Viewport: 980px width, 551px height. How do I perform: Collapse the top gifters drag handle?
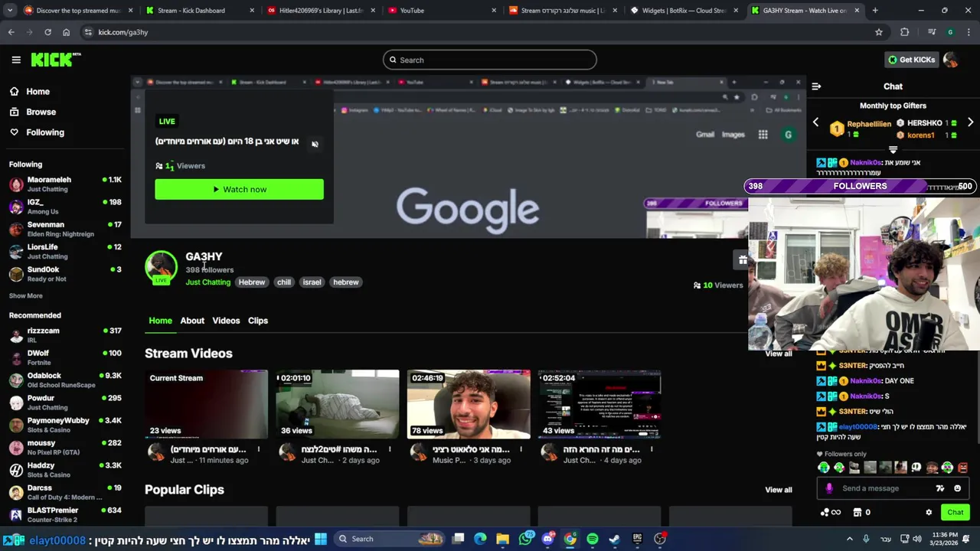pos(893,149)
